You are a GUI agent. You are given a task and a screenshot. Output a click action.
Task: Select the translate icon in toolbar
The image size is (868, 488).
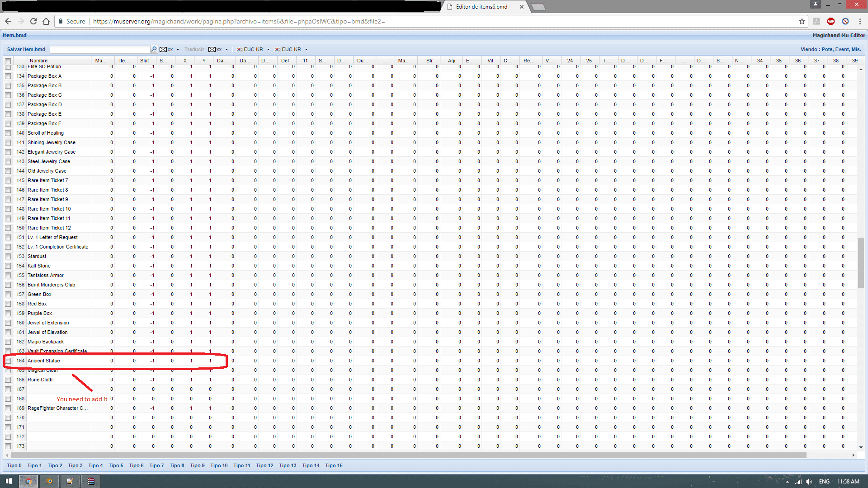click(x=194, y=49)
